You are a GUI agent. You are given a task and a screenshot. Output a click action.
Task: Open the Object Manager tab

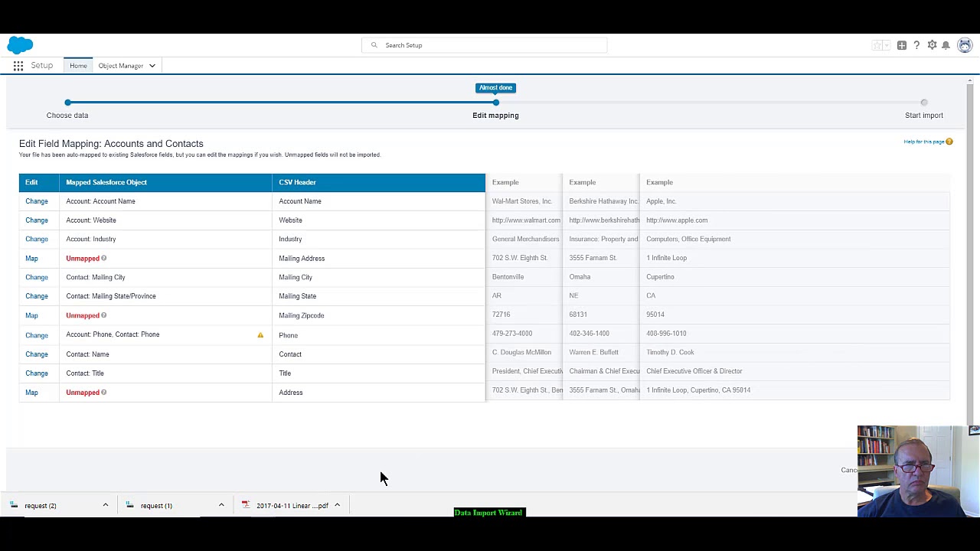pos(120,66)
